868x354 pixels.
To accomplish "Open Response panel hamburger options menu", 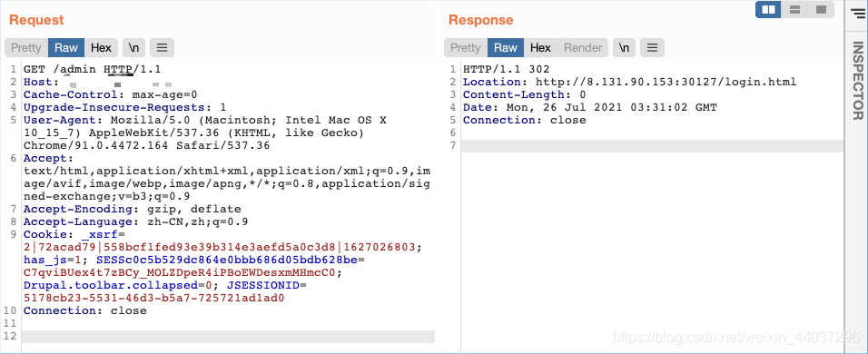I will pos(652,47).
